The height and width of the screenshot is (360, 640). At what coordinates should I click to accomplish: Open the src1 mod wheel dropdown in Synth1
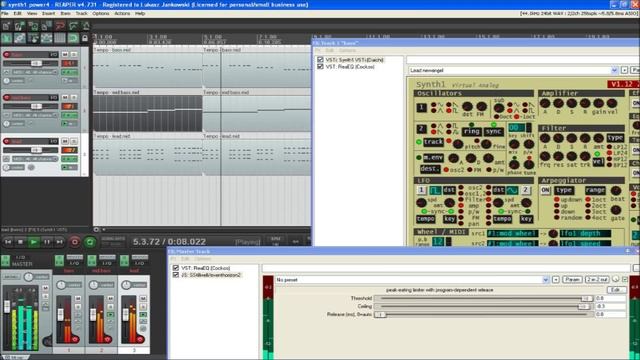tap(513, 233)
